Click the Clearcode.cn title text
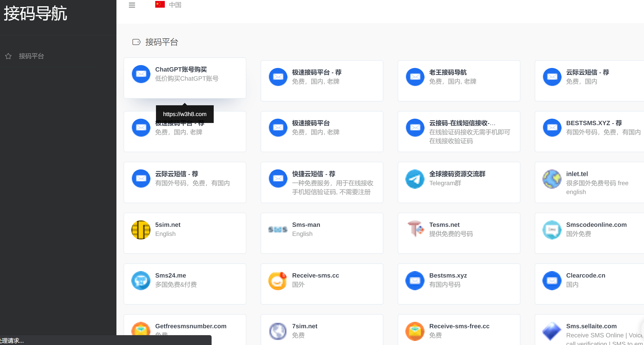This screenshot has height=345, width=644. click(586, 275)
